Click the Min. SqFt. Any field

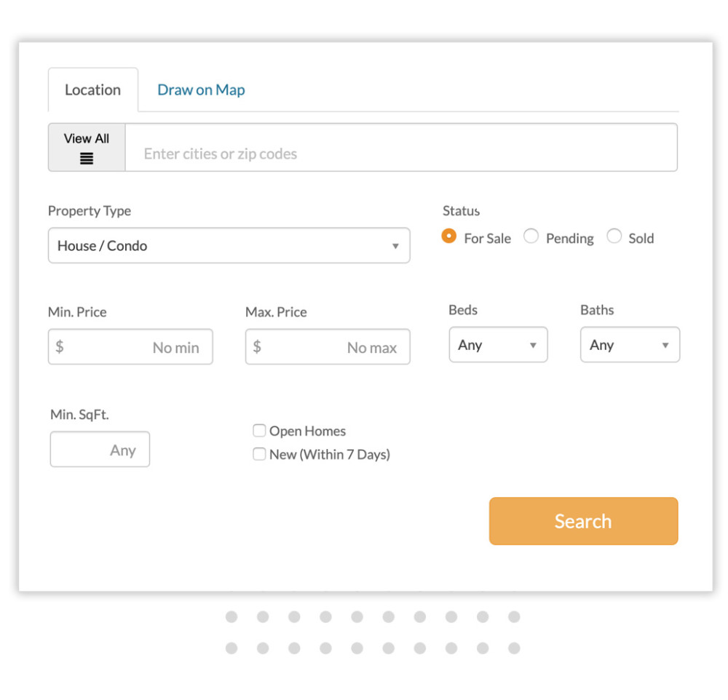tap(100, 450)
